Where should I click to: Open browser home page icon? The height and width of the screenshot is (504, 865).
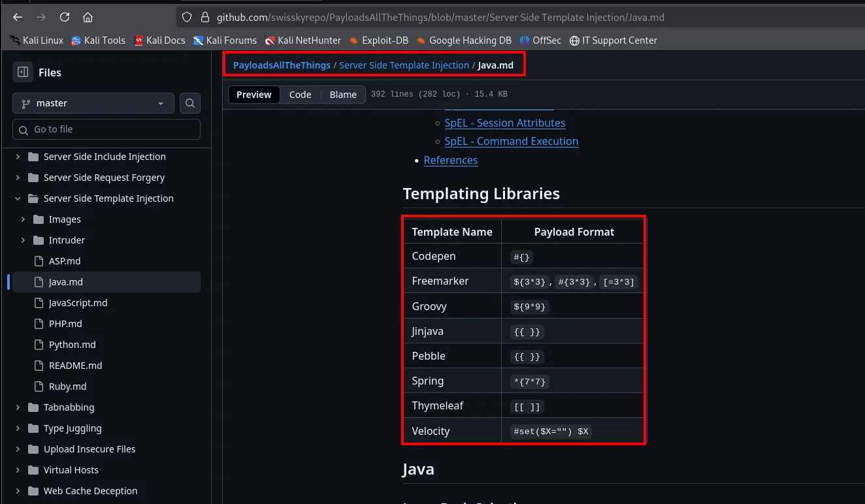pos(88,17)
